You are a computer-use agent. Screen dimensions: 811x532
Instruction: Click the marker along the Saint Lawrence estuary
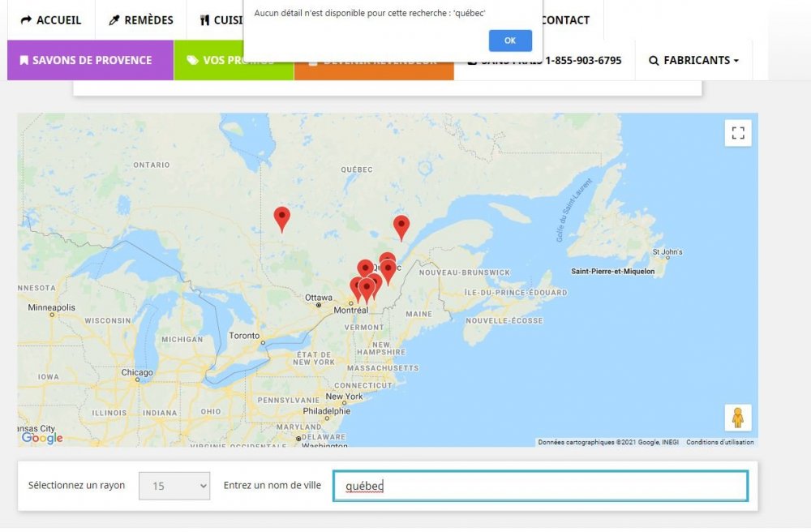(x=401, y=225)
